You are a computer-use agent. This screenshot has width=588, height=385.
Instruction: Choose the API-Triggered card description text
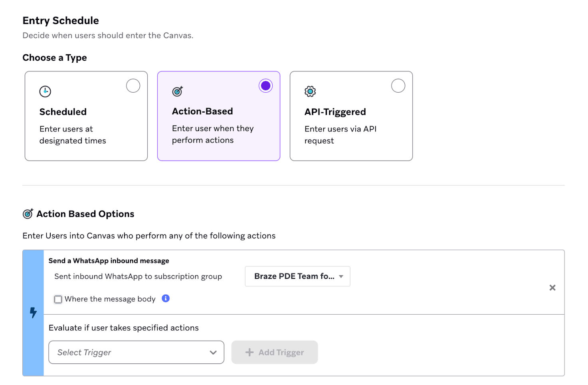[340, 135]
